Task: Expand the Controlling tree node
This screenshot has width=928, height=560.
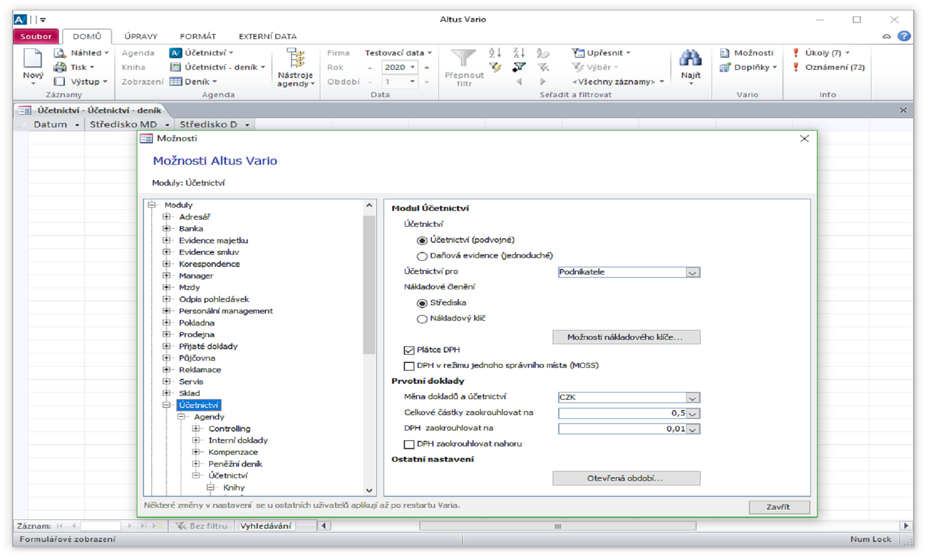Action: click(196, 428)
